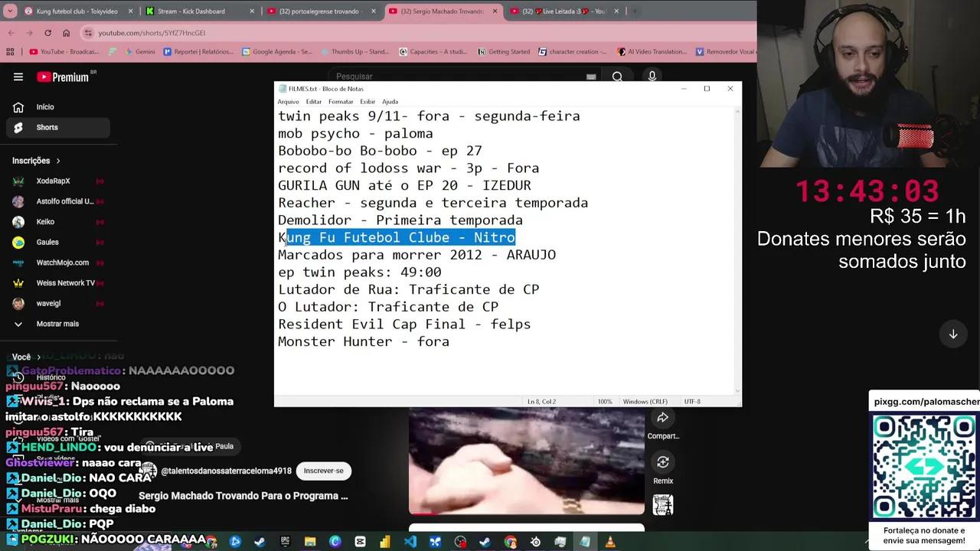Click the "ep twin peaks: 49:00" line
Screen dimensions: 980x551
360,272
